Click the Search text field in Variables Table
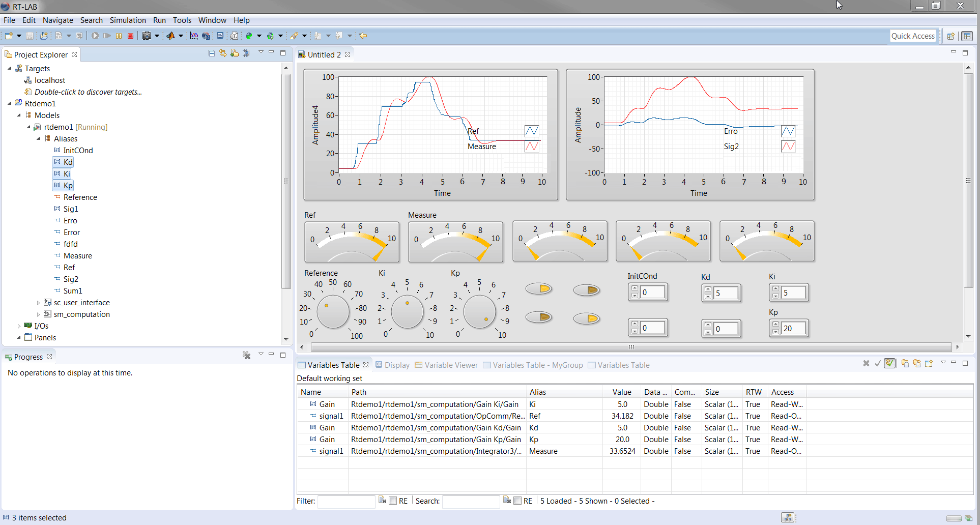Image resolution: width=980 pixels, height=525 pixels. click(471, 501)
